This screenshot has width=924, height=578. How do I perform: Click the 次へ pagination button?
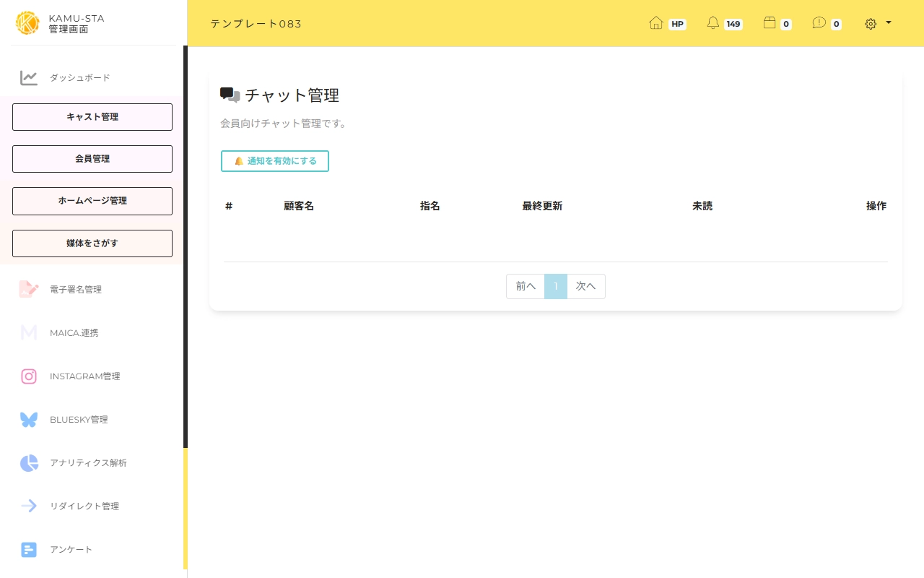pyautogui.click(x=586, y=287)
